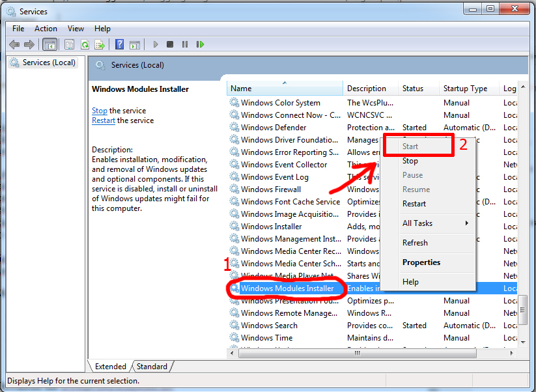Click gear icon beside Windows Installer
Viewport: 536px width, 392px height.
tap(234, 226)
